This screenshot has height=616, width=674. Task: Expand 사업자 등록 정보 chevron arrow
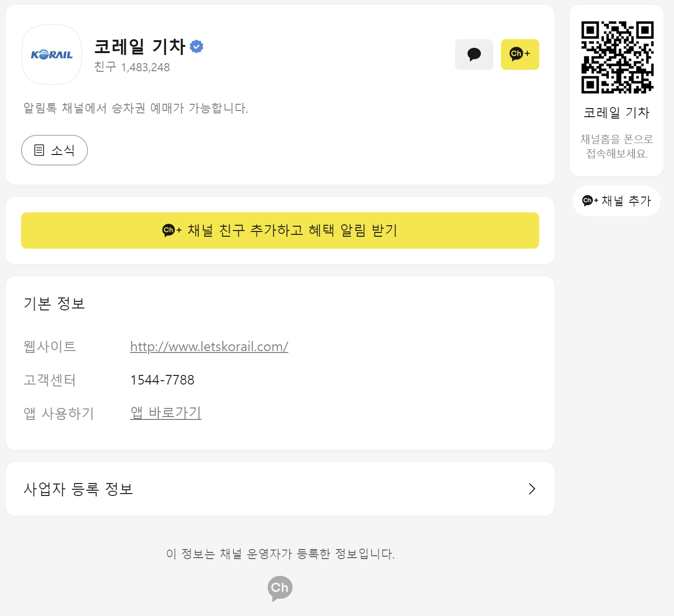click(x=532, y=489)
